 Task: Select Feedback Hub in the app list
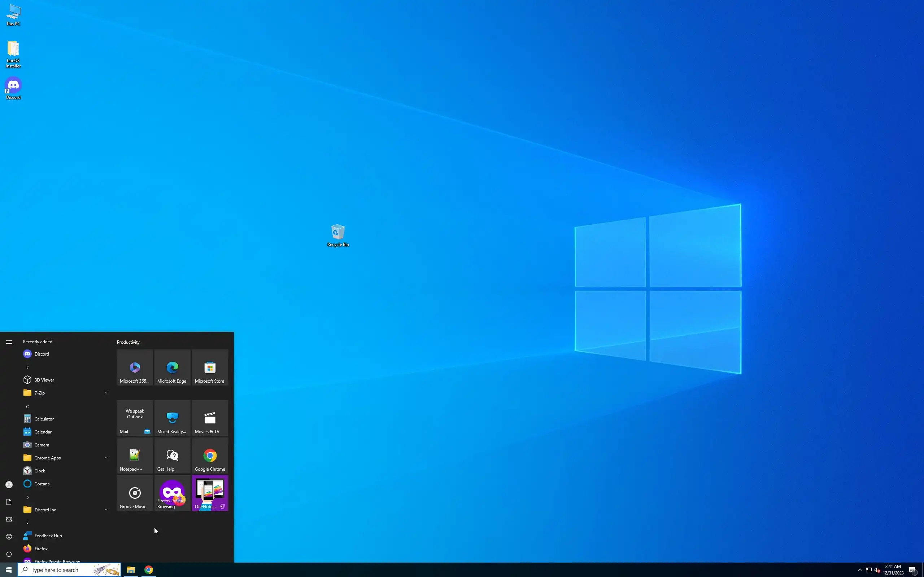[x=48, y=536]
